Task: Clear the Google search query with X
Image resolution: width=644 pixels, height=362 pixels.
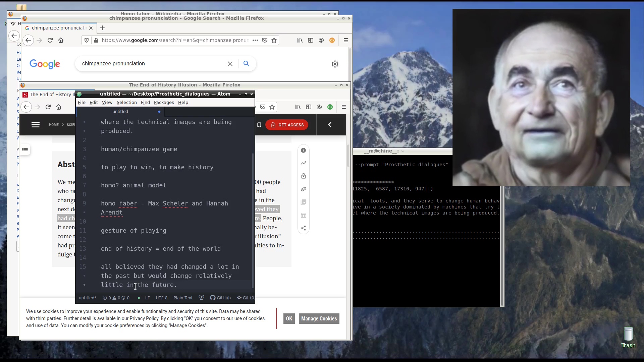Action: pyautogui.click(x=230, y=64)
